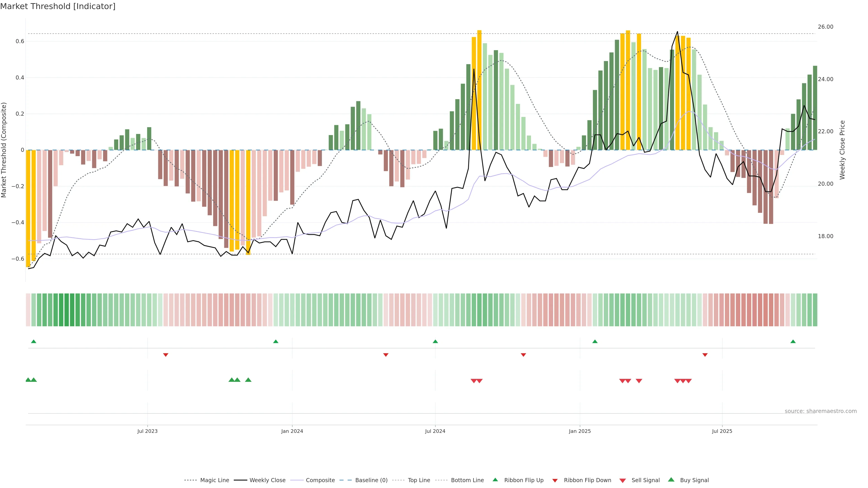Screen dimensions: 868x488
Task: Click the sharemaestro.com source text
Action: coord(821,411)
